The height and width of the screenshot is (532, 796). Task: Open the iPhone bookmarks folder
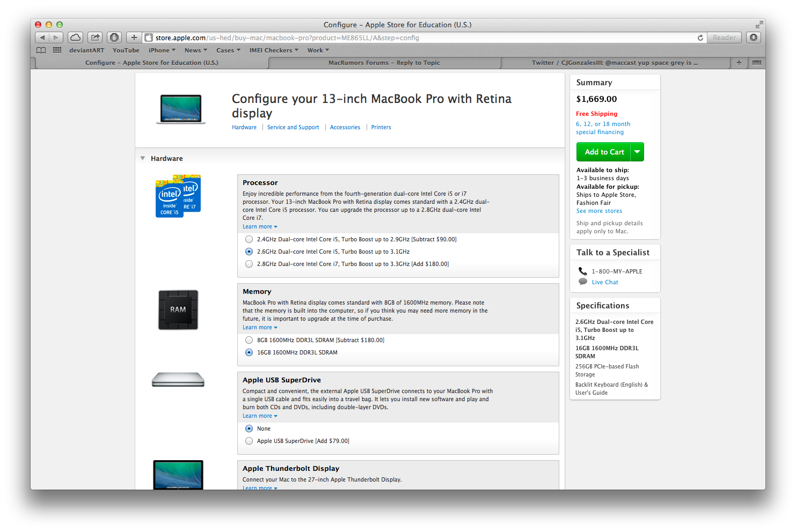pos(162,50)
